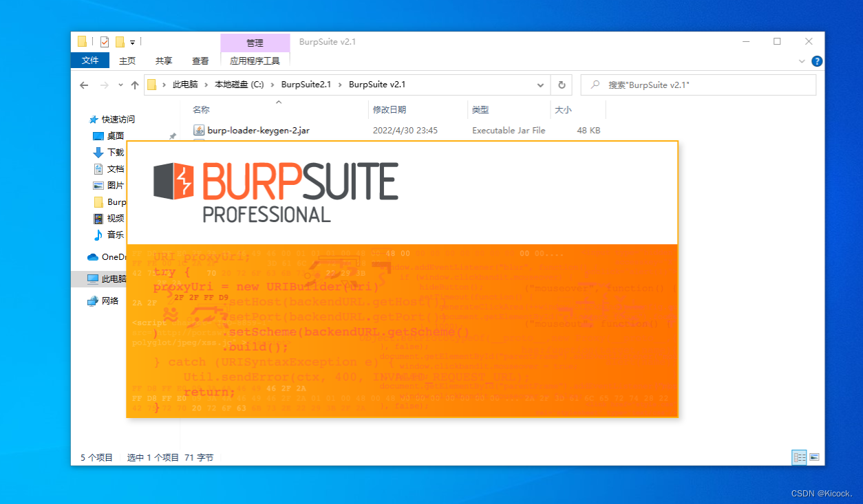Click the 音乐 note icon
This screenshot has width=863, height=504.
pos(98,234)
